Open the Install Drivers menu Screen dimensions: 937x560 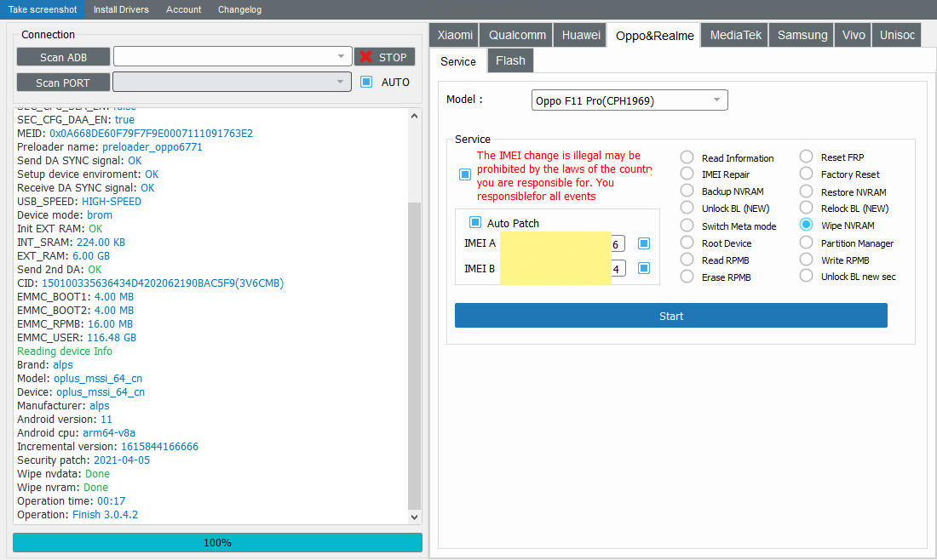tap(121, 9)
